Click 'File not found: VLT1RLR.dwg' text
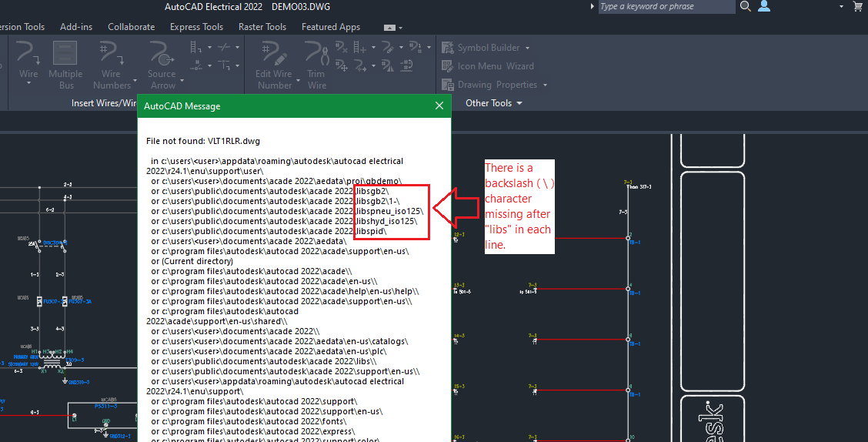Screen dimensions: 868x442 point(203,141)
